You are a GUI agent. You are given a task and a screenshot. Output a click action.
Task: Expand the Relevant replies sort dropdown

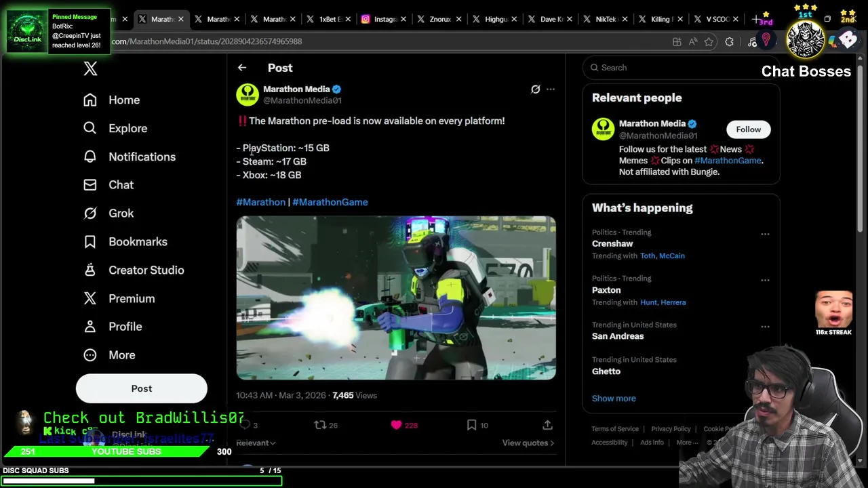pos(256,443)
